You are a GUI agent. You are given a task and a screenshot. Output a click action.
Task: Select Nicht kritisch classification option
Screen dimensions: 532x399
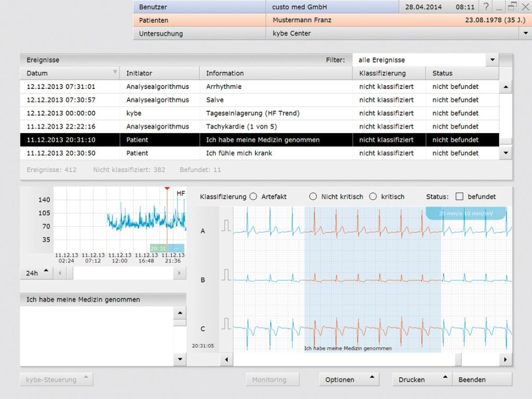313,197
